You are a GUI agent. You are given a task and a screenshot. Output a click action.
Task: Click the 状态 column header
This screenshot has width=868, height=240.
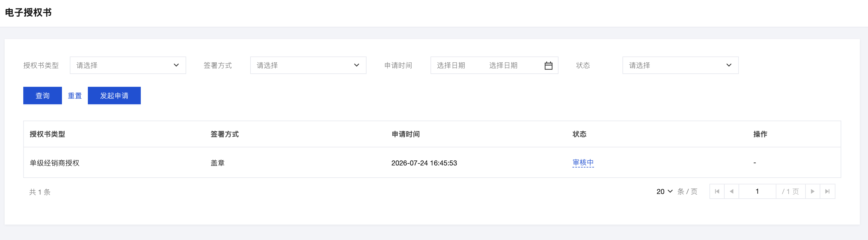point(579,134)
